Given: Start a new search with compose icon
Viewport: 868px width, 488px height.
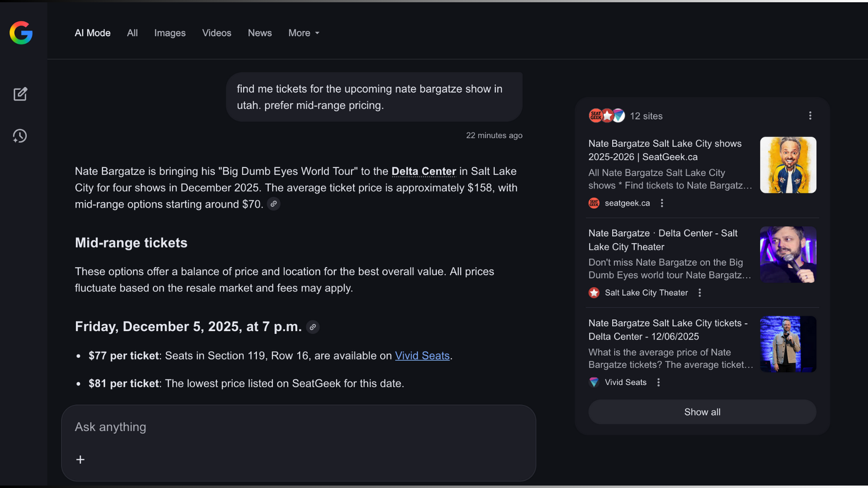Looking at the screenshot, I should coord(20,94).
